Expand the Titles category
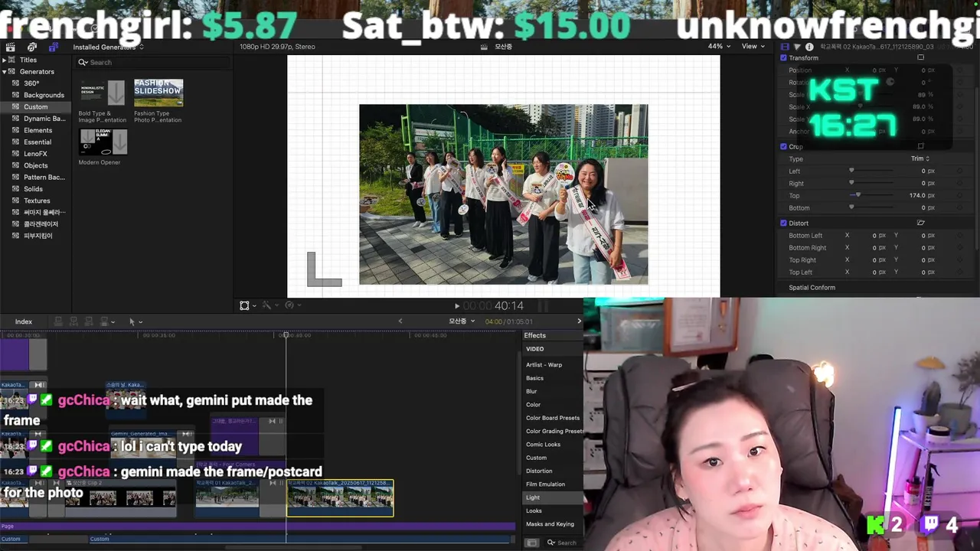The width and height of the screenshot is (980, 551). (5, 60)
